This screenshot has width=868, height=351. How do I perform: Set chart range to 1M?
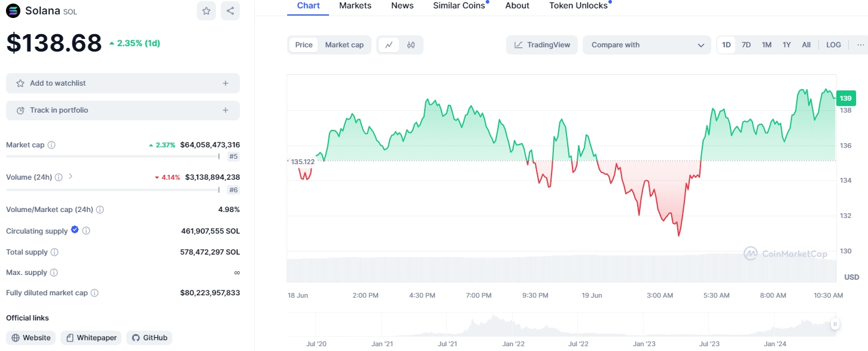coord(766,45)
